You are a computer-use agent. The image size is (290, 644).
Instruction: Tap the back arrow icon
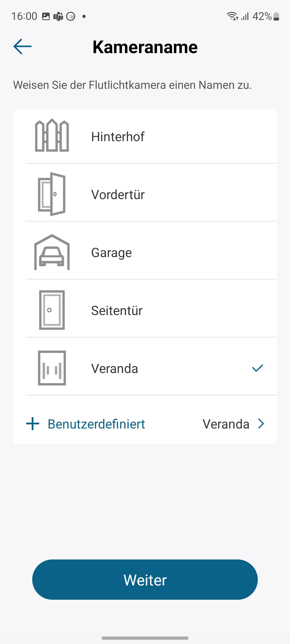[x=22, y=46]
